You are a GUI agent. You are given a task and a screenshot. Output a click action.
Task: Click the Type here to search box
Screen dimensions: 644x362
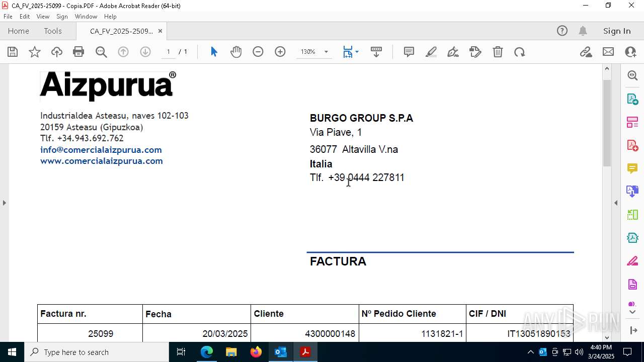[x=97, y=352]
